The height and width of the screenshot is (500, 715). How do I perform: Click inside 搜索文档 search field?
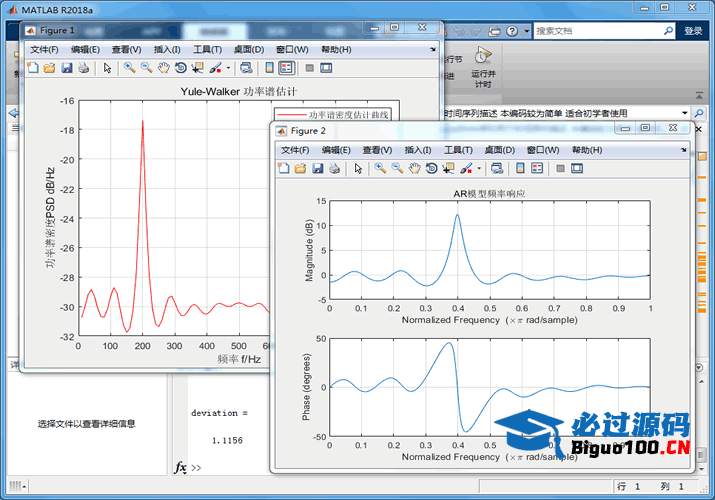click(x=597, y=31)
